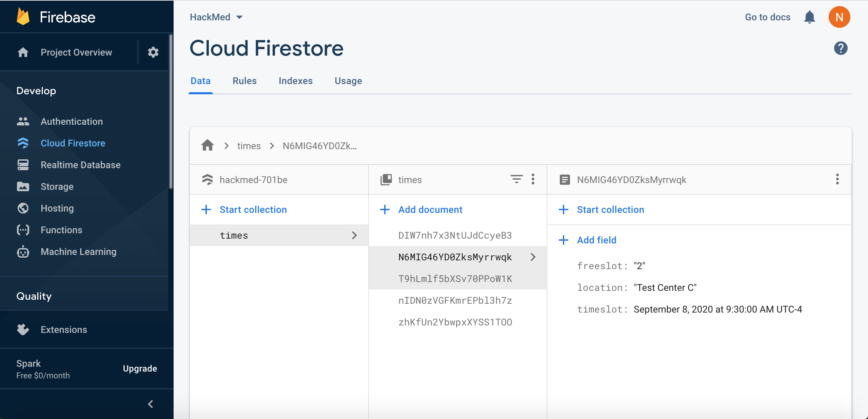868x419 pixels.
Task: Go to the breadcrumb home icon
Action: tap(208, 146)
